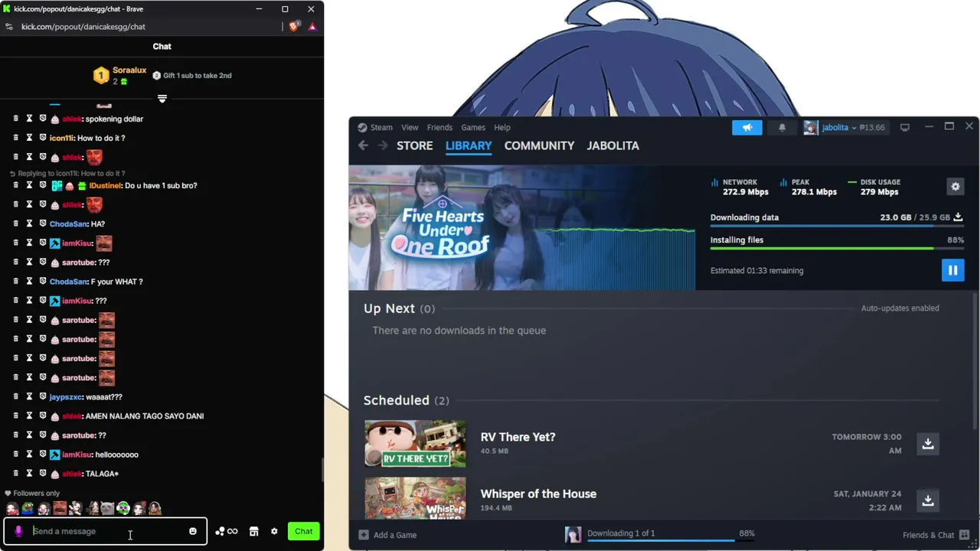
Task: Click the PEAK graph legend icon
Action: 783,183
